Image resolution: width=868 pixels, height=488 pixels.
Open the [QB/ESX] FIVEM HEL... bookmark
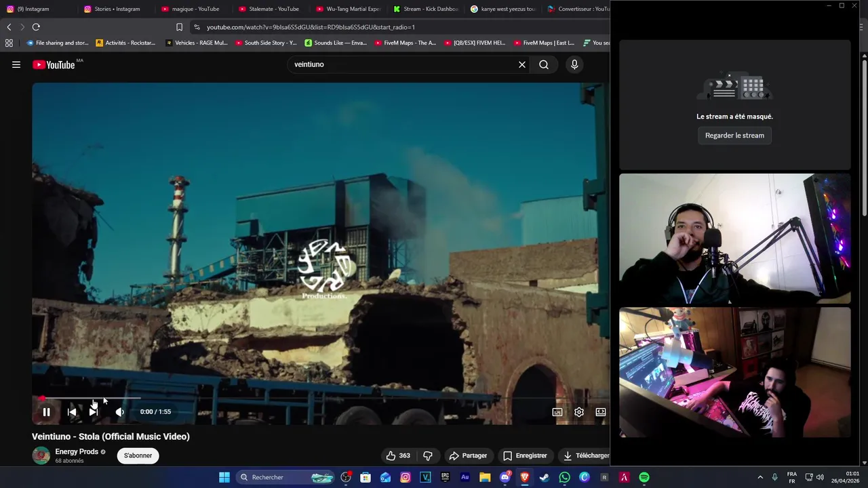[475, 43]
